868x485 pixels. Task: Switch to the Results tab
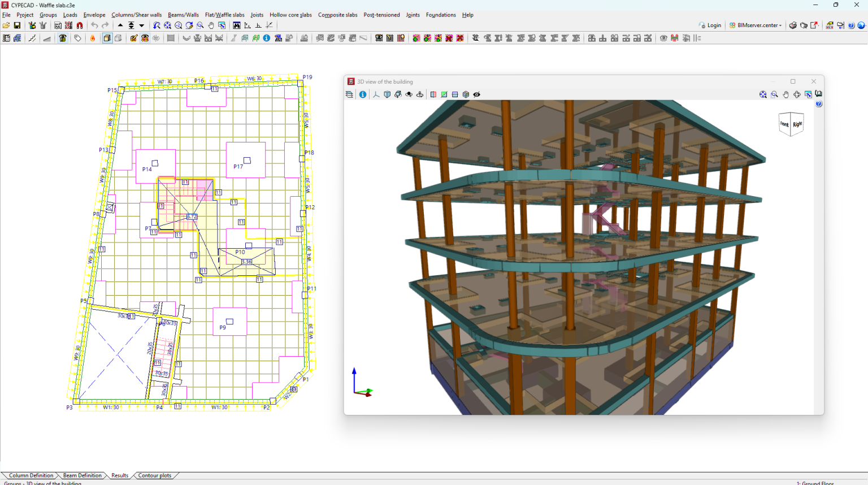click(120, 475)
